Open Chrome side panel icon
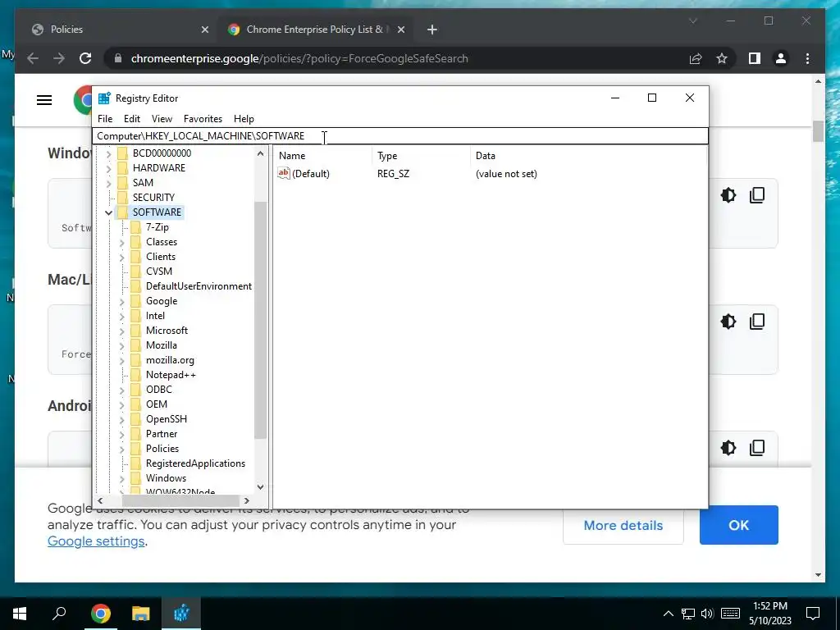This screenshot has width=840, height=630. click(755, 58)
